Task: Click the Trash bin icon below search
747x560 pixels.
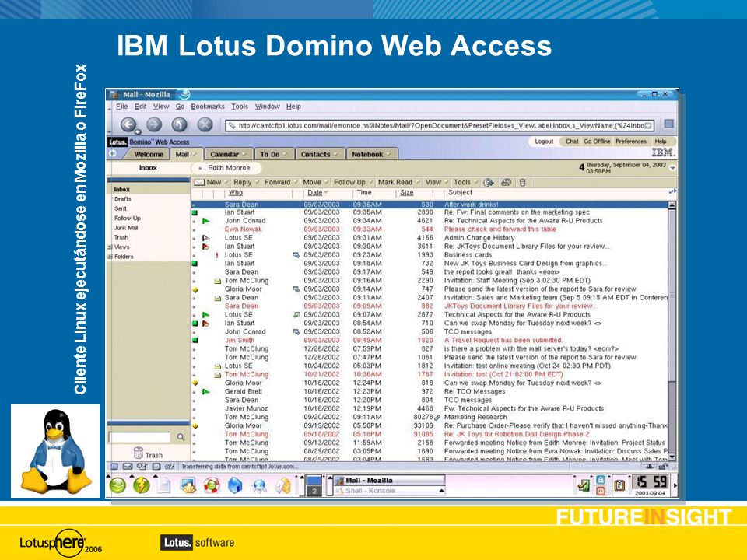Action: click(139, 453)
